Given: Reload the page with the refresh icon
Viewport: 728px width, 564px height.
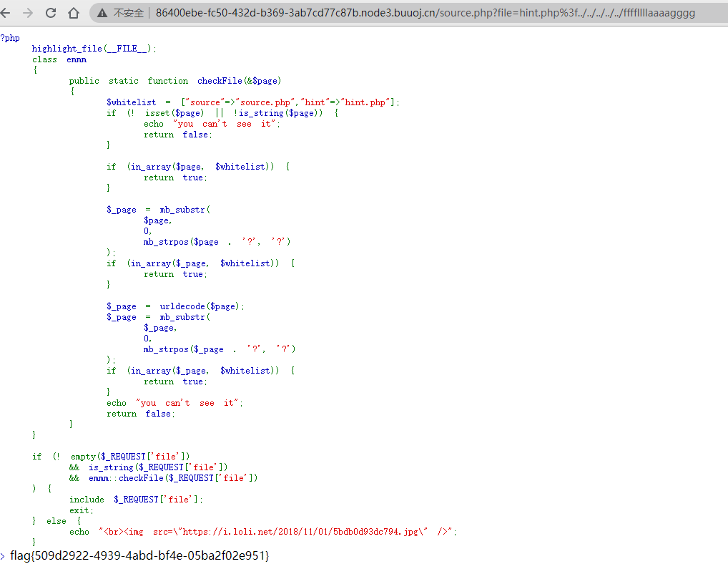Looking at the screenshot, I should click(51, 13).
